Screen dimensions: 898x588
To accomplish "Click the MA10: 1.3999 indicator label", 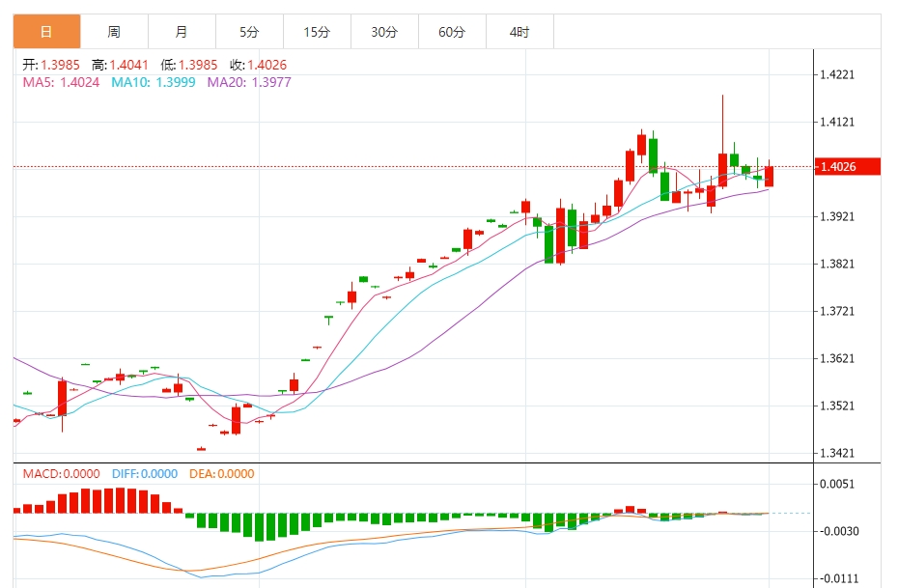I will point(154,82).
